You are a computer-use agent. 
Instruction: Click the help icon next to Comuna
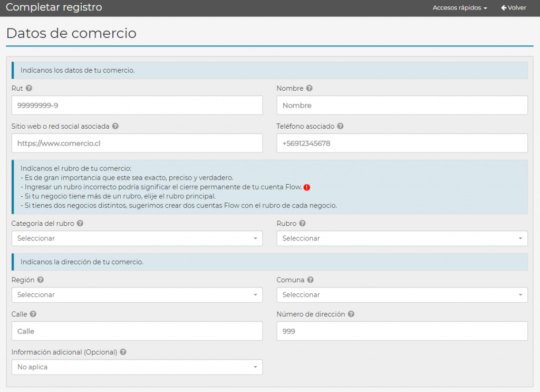click(310, 280)
